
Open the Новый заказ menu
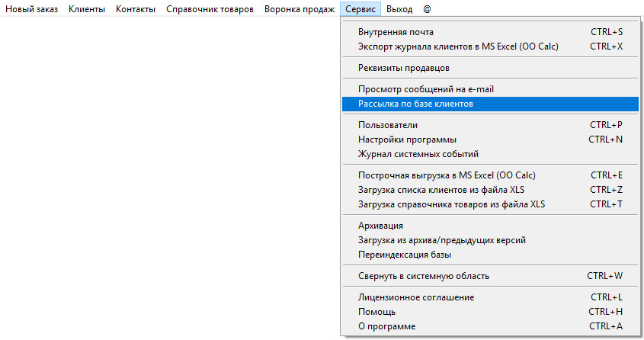(31, 9)
